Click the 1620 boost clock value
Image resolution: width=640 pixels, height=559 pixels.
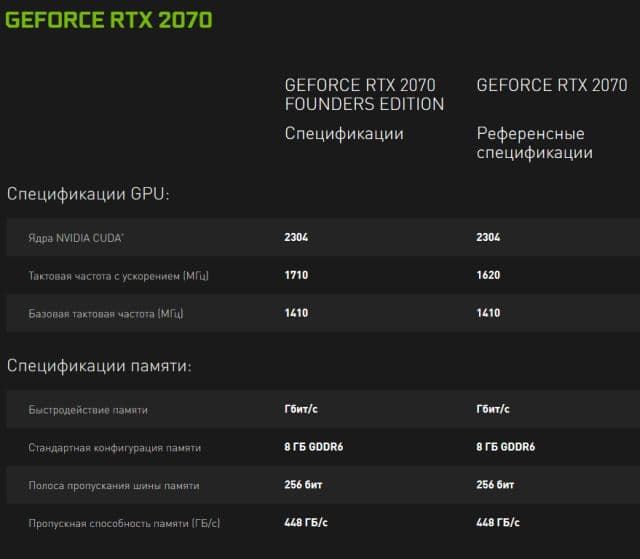coord(488,275)
